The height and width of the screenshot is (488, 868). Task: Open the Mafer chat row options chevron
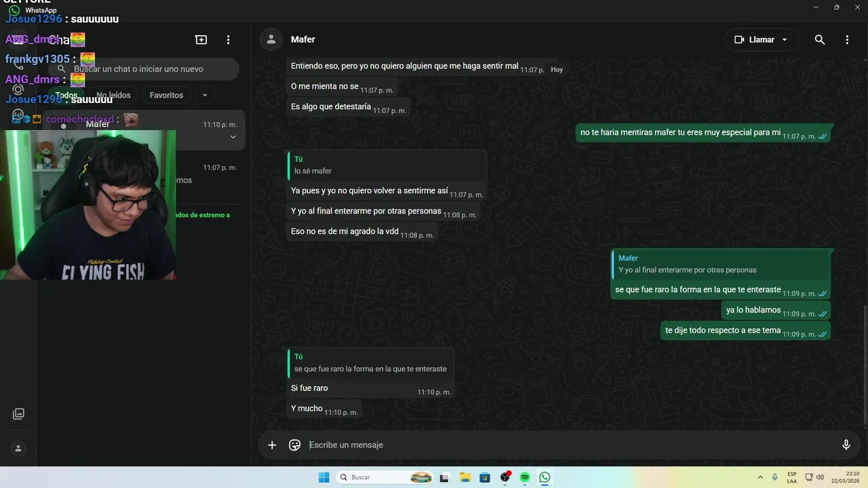tap(233, 137)
